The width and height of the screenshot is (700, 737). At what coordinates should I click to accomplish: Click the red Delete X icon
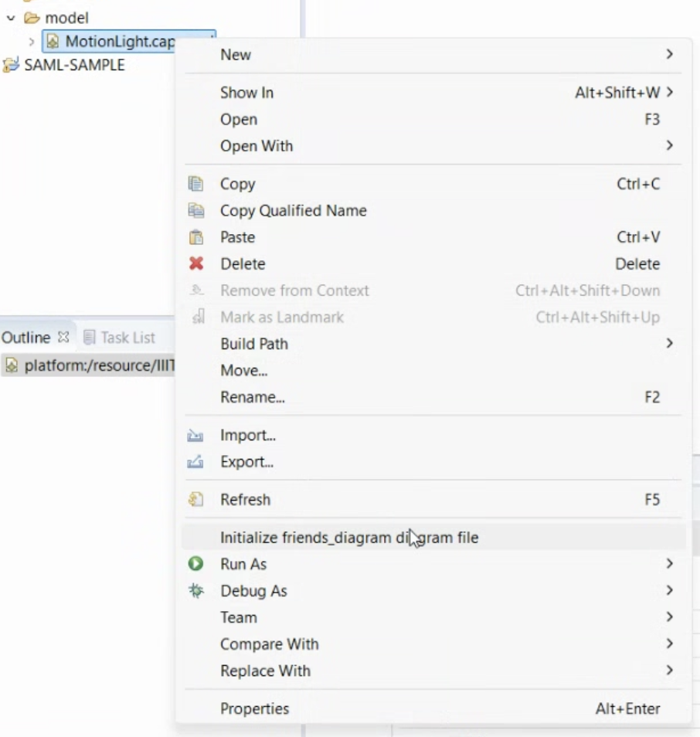pos(196,264)
